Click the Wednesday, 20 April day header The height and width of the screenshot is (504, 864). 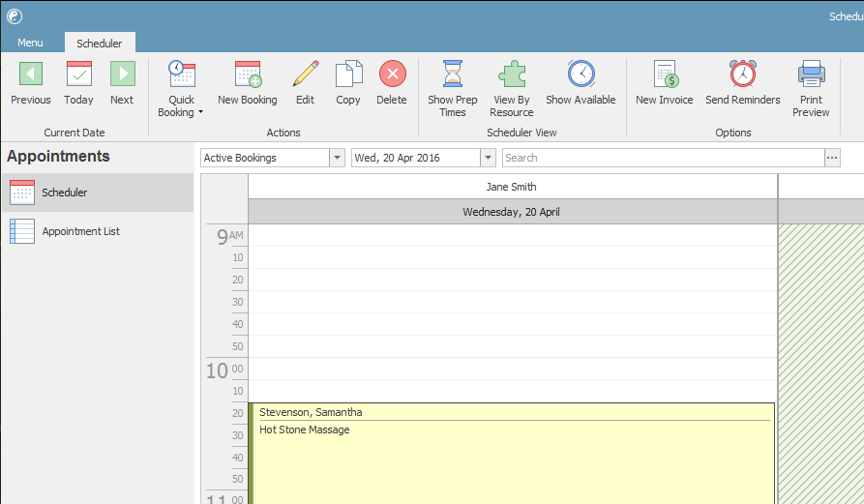point(513,212)
